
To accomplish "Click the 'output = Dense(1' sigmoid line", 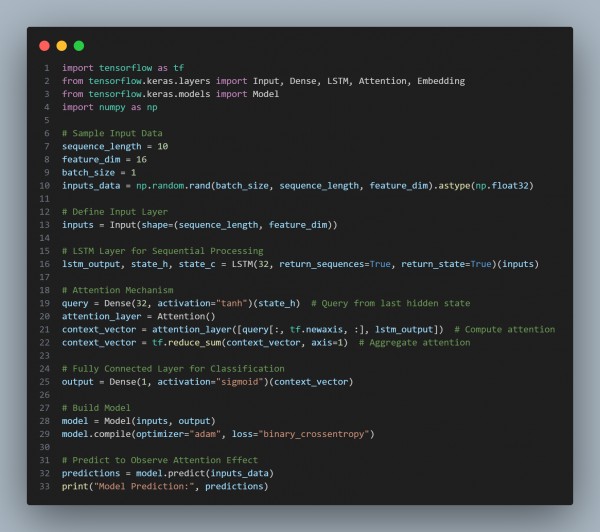I will (207, 382).
